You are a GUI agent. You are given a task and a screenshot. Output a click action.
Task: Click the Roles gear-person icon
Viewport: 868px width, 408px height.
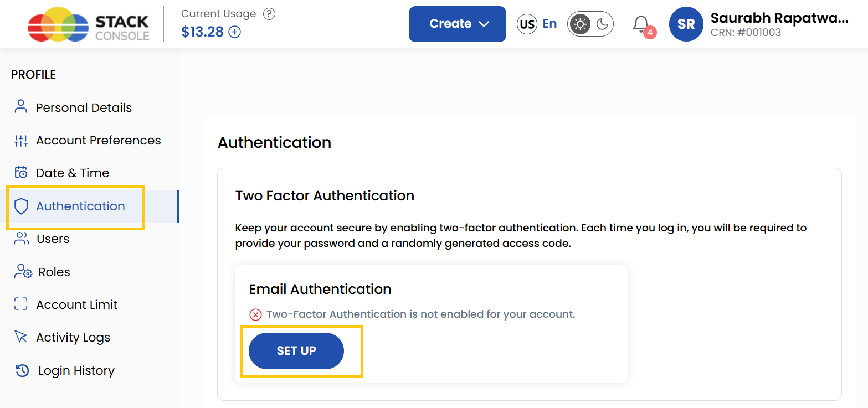20,271
